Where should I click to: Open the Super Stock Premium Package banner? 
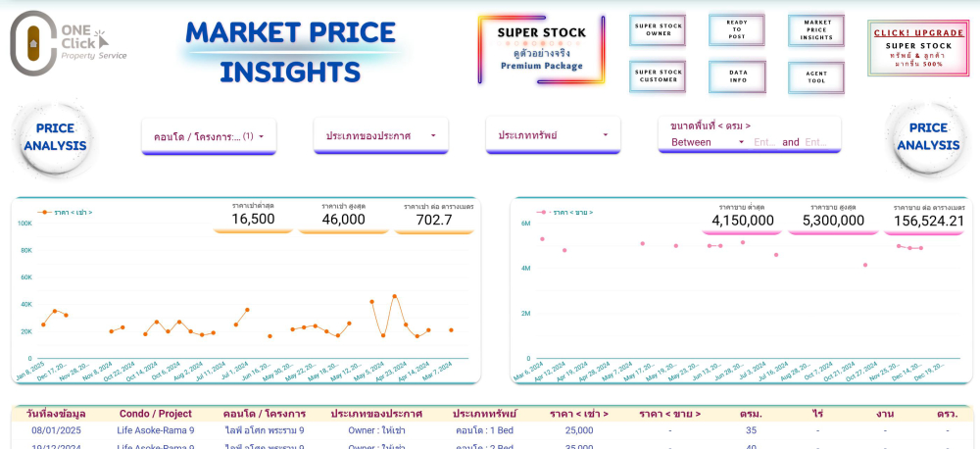pos(541,48)
